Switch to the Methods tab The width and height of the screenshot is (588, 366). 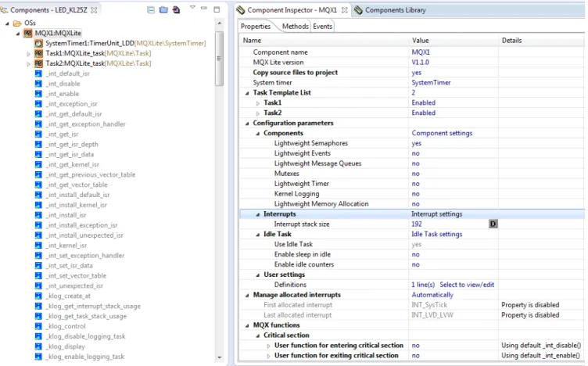tap(295, 27)
